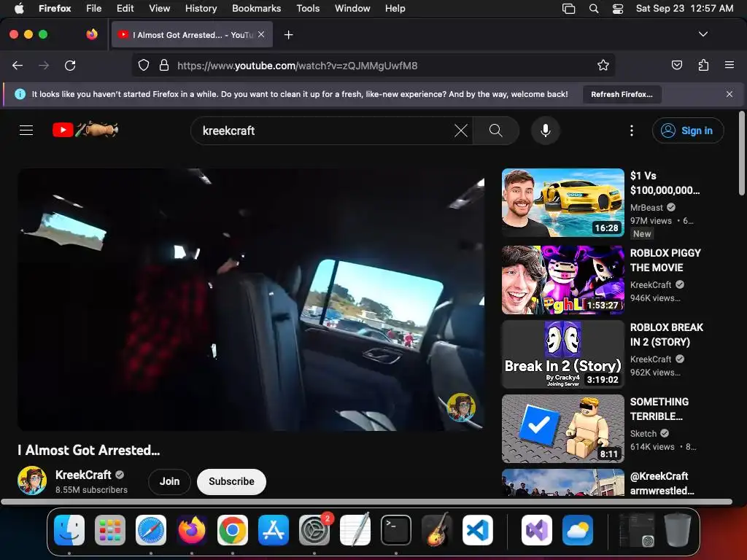Open Visual Studio Code from Dock
747x560 pixels.
point(478,530)
